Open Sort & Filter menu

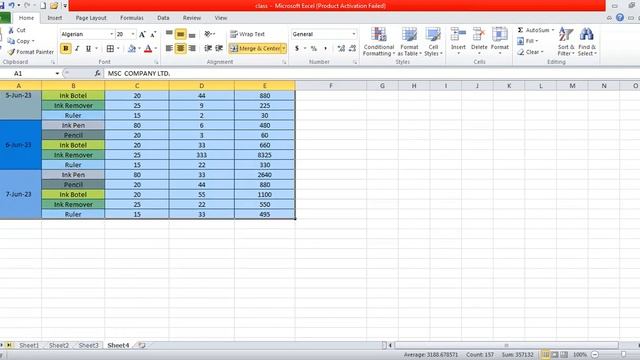tap(566, 42)
